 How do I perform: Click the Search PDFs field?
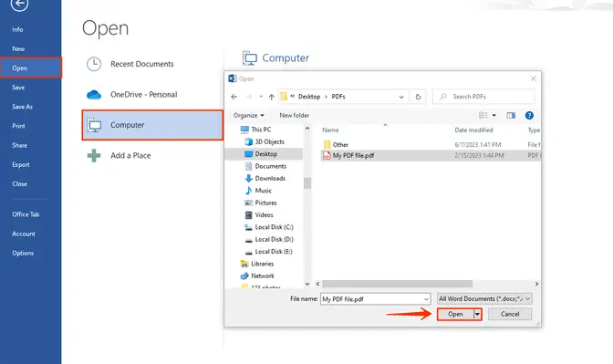coord(484,97)
